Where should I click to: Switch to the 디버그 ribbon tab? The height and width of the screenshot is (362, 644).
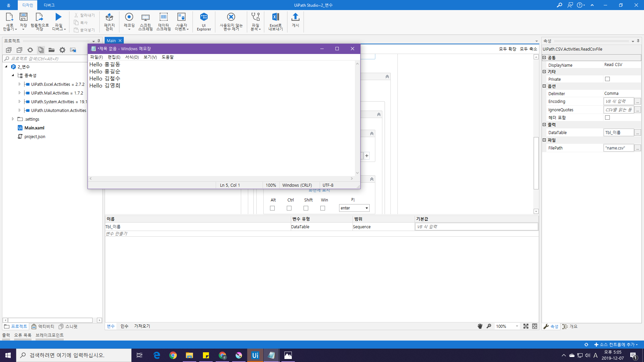coord(49,5)
